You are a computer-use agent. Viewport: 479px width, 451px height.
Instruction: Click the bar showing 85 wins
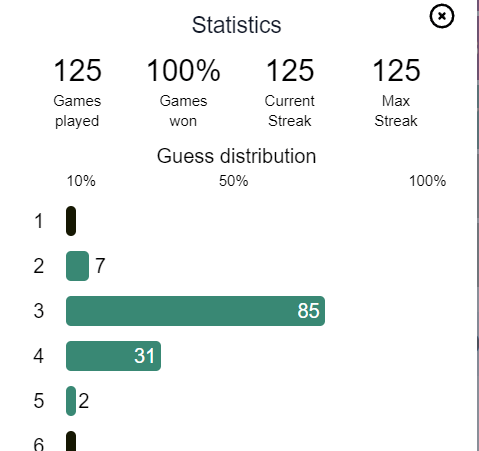point(195,311)
